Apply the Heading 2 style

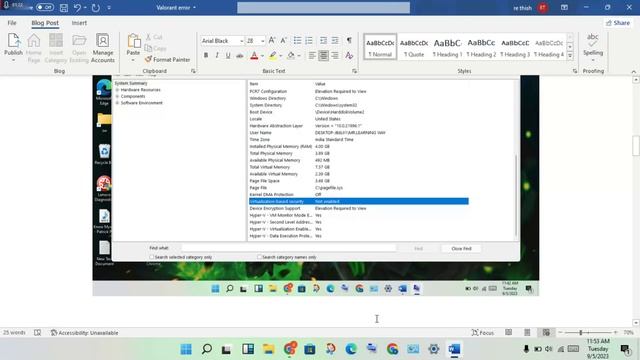click(481, 47)
